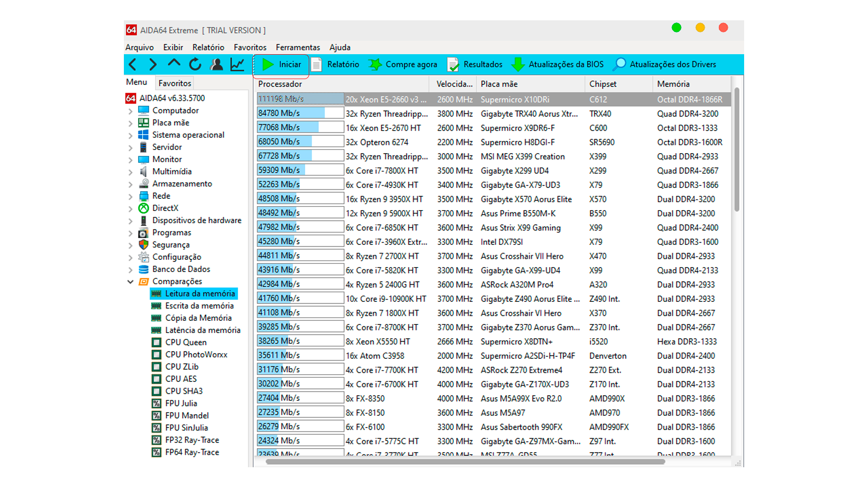Image resolution: width=868 pixels, height=488 pixels.
Task: Go up one level with the Up arrow
Action: (174, 64)
